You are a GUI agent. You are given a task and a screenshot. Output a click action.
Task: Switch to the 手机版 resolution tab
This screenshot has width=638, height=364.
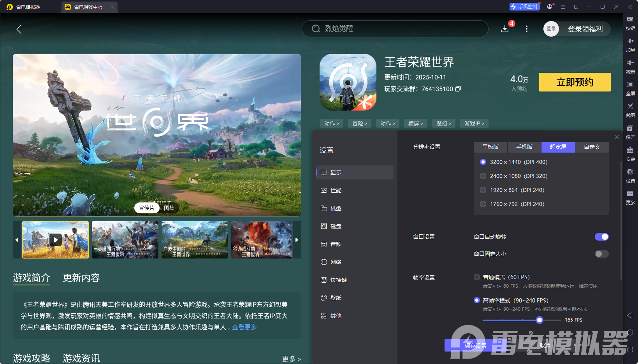click(x=524, y=147)
